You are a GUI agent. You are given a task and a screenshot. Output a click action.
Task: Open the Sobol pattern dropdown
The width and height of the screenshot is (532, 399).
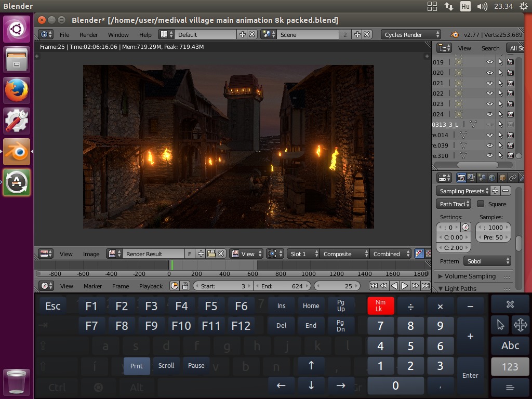coord(486,261)
